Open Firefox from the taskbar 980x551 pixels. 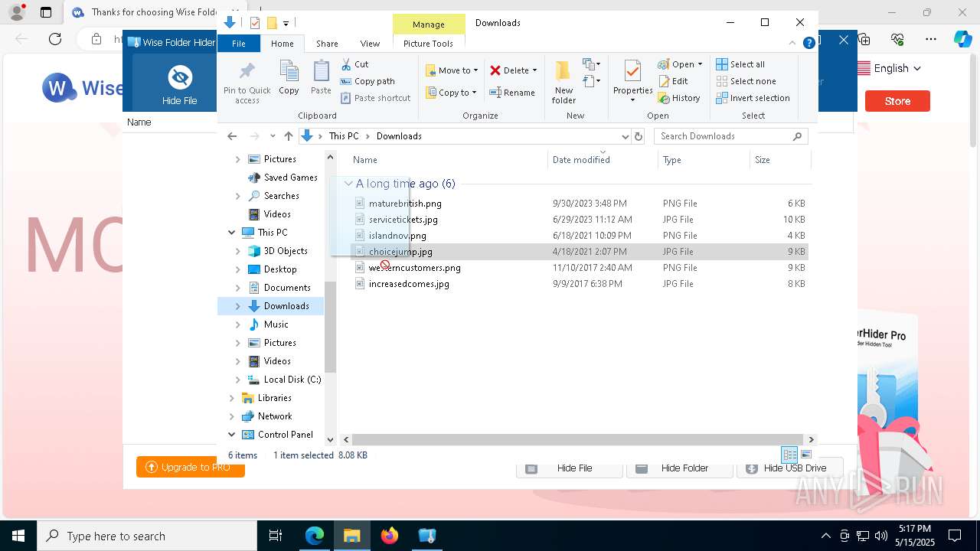390,536
